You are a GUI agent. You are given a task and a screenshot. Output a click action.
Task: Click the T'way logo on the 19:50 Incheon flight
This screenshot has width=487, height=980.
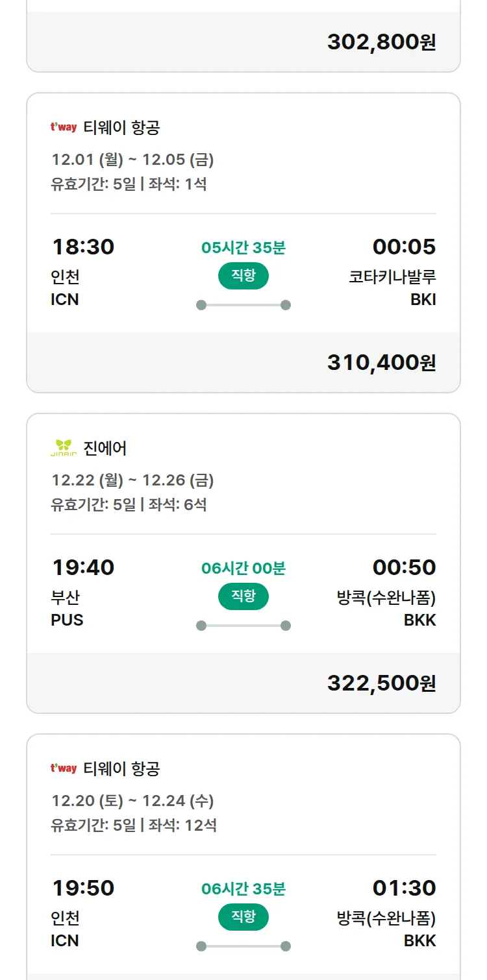click(64, 768)
